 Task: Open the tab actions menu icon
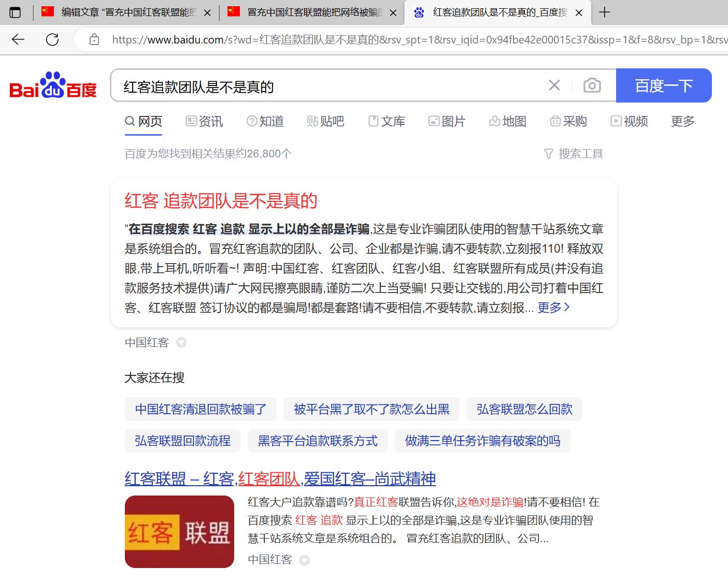point(16,12)
